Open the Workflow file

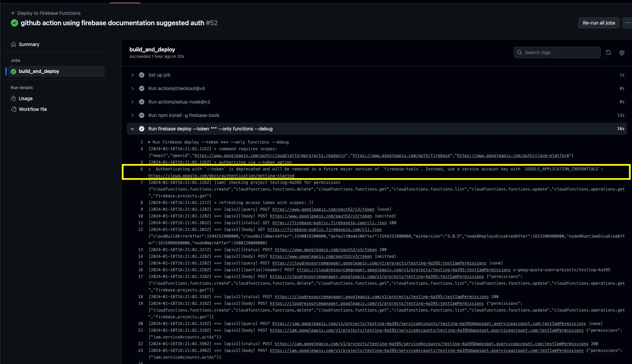33,109
